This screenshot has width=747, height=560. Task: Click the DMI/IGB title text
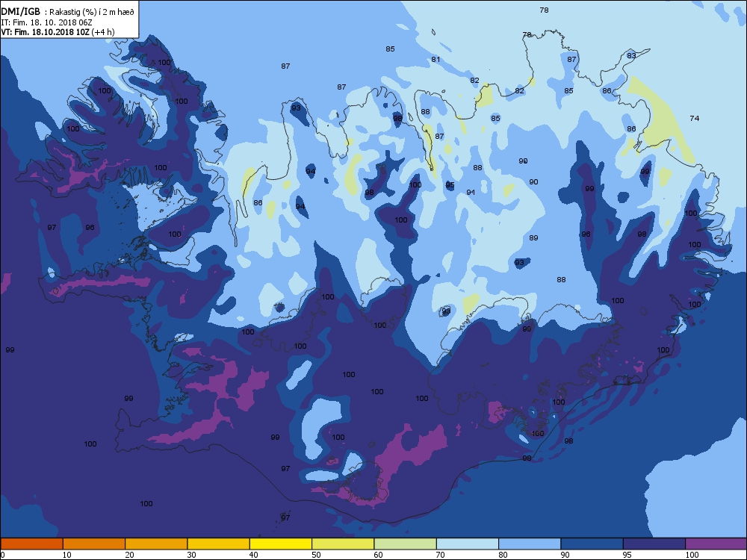pos(21,11)
